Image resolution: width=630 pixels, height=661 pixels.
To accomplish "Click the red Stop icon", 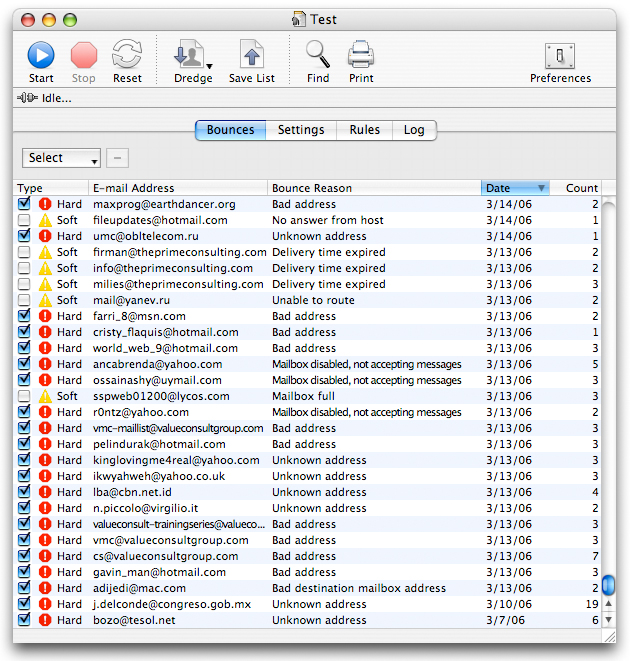I will click(x=83, y=55).
